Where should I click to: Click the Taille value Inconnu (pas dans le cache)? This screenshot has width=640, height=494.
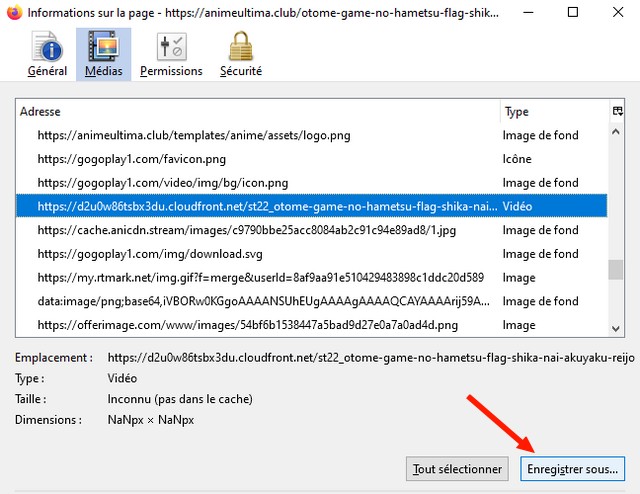coord(180,399)
